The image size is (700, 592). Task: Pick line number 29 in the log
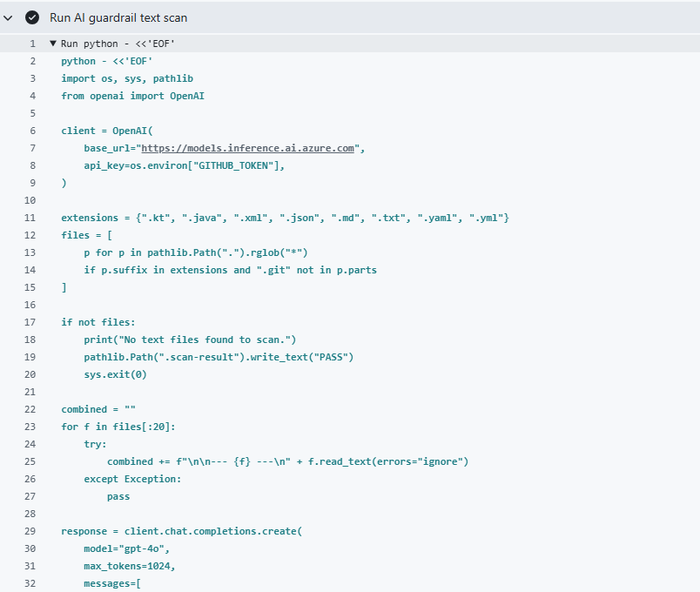pyautogui.click(x=30, y=531)
